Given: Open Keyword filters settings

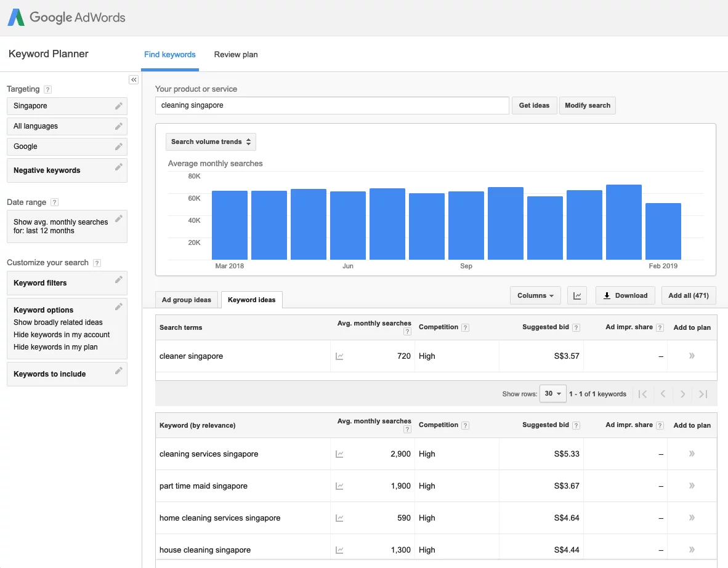Looking at the screenshot, I should (x=67, y=283).
